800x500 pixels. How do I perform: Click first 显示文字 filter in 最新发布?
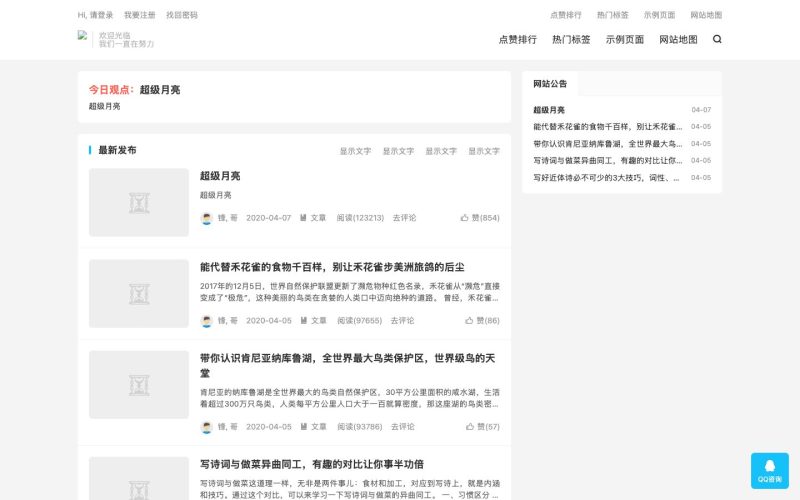tap(356, 151)
